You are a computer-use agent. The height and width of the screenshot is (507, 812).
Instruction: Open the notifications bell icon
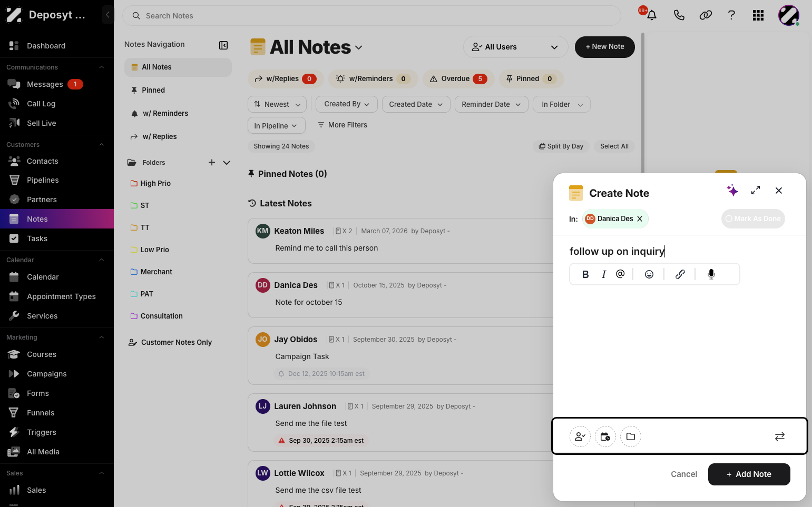(x=652, y=15)
